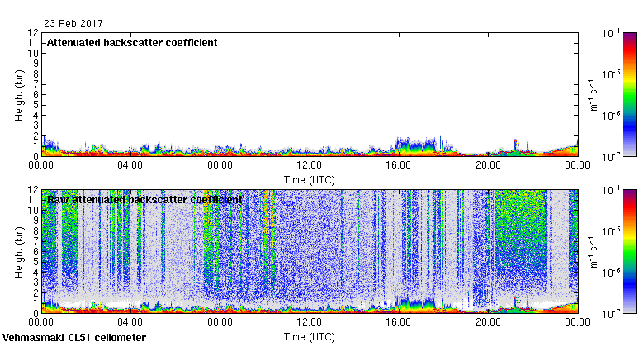Click 'Height (km)' axis label of bottom plot
This screenshot has width=644, height=347.
(x=18, y=251)
